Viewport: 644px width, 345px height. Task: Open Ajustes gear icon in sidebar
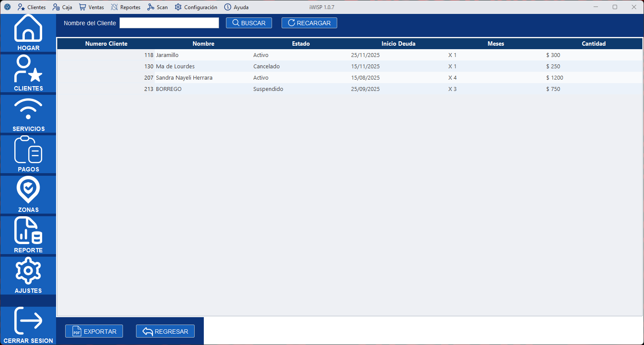[28, 275]
